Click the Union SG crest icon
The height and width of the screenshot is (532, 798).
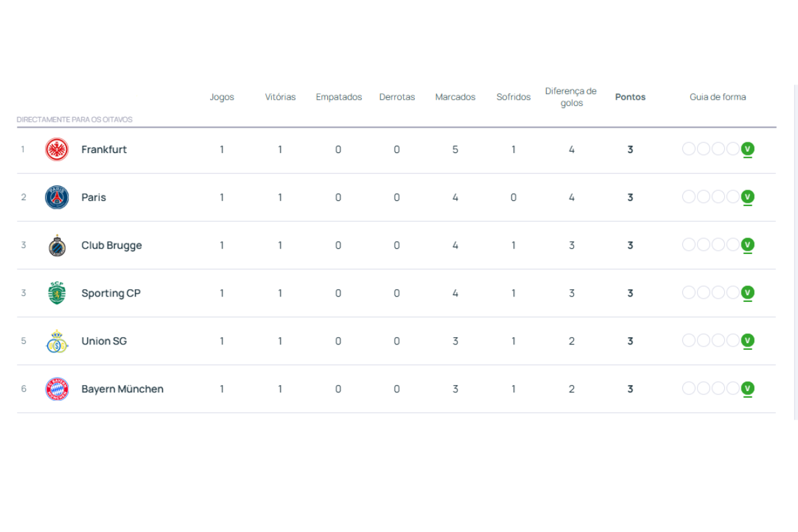click(x=57, y=341)
